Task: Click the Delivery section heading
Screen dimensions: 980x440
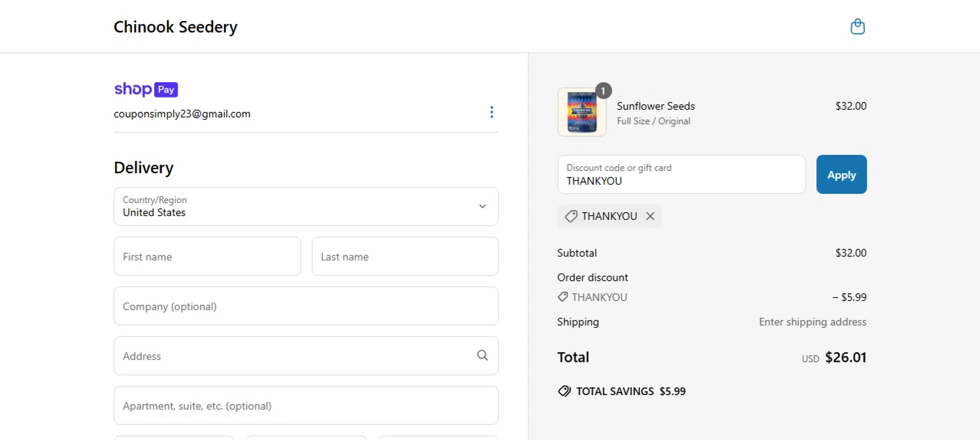Action: click(144, 168)
